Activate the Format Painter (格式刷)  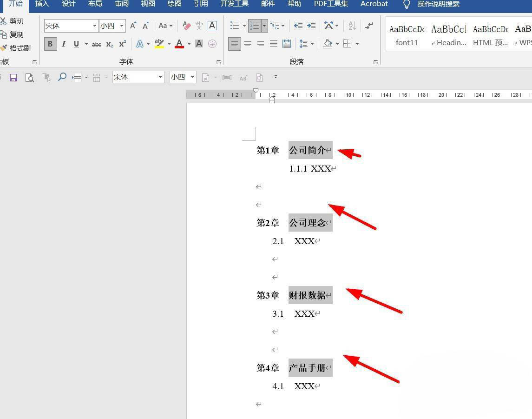[16, 48]
